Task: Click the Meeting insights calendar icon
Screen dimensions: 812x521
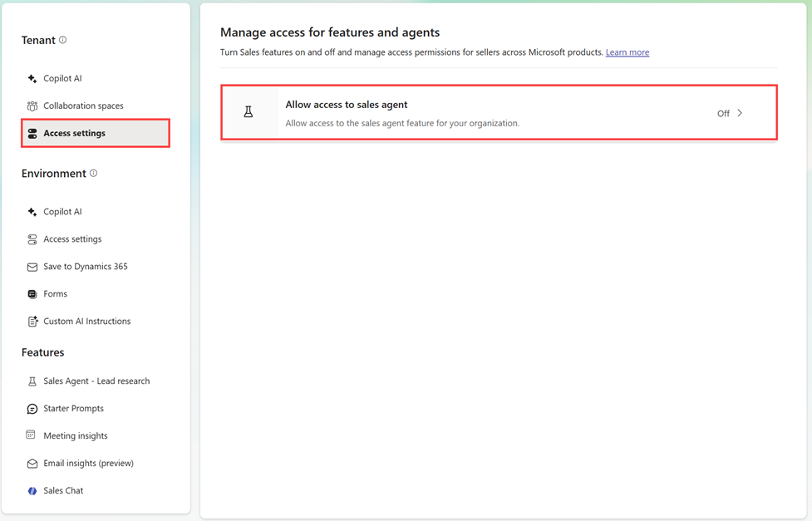Action: [x=31, y=435]
